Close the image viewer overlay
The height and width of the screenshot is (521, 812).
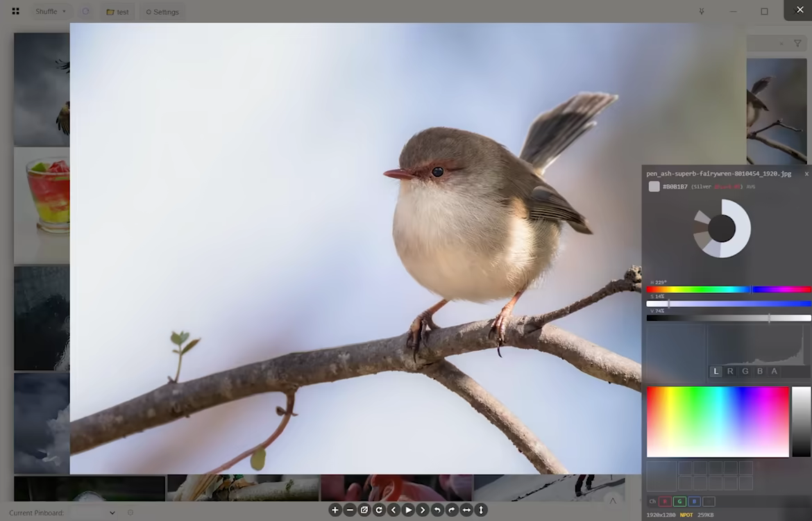click(799, 10)
